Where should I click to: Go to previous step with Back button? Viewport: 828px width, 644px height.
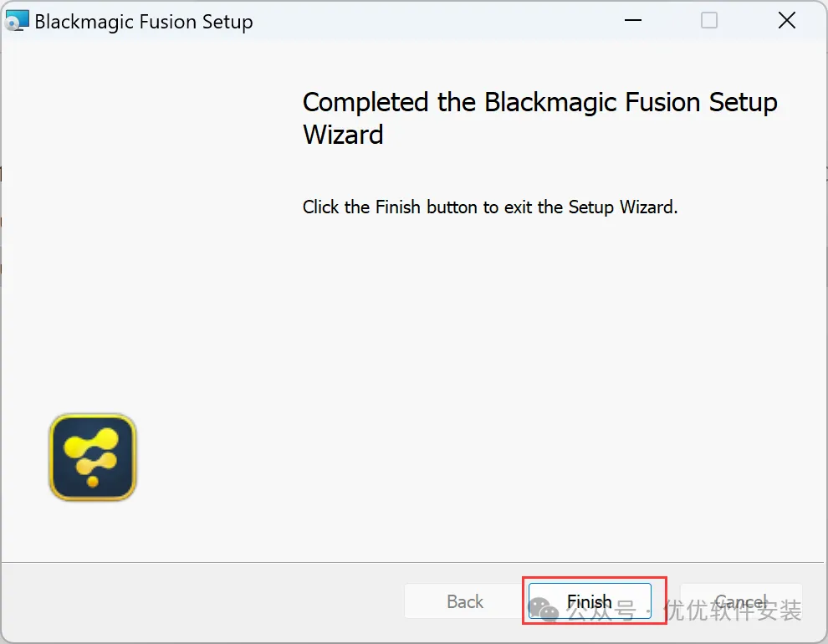click(465, 601)
